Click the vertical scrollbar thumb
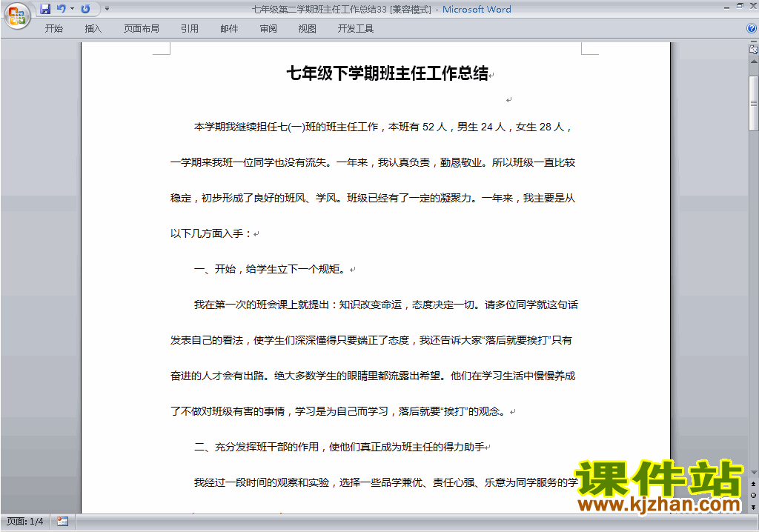This screenshot has height=532, width=759. pyautogui.click(x=754, y=103)
